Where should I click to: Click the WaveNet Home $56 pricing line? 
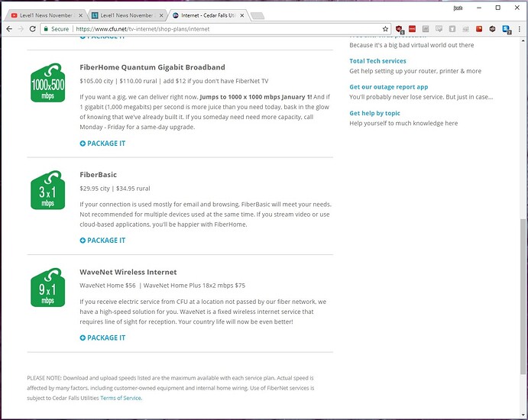click(x=162, y=286)
